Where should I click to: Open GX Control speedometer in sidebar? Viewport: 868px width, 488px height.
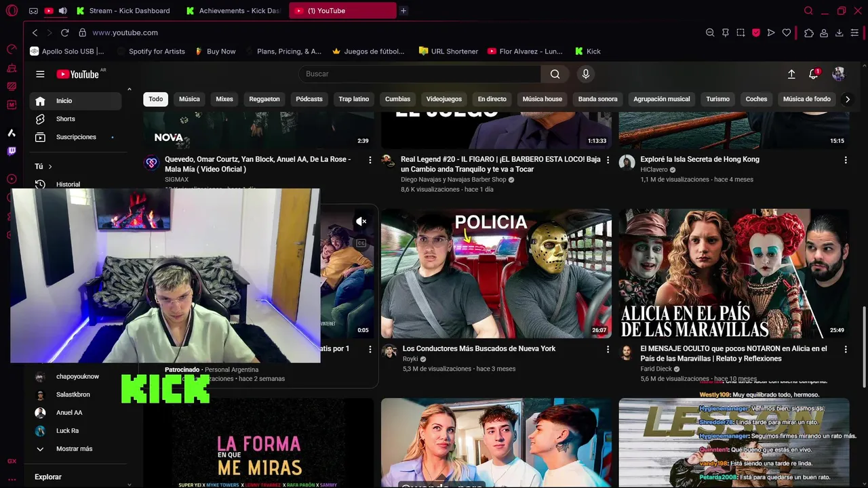click(12, 49)
